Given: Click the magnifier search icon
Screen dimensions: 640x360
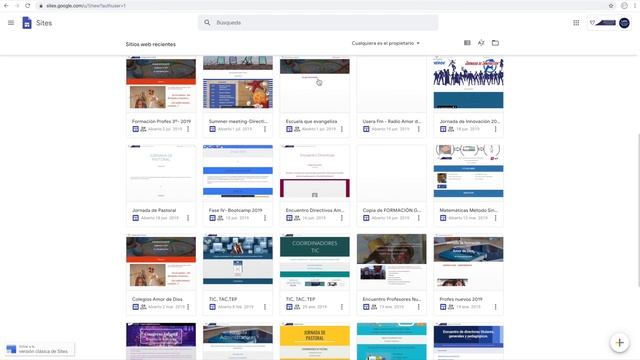Looking at the screenshot, I should 207,23.
